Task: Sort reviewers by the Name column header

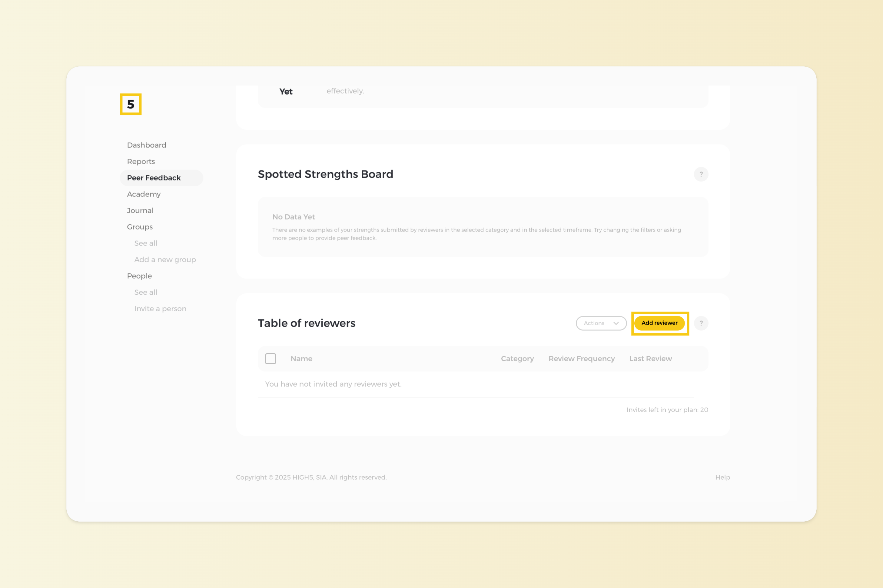Action: (x=301, y=358)
